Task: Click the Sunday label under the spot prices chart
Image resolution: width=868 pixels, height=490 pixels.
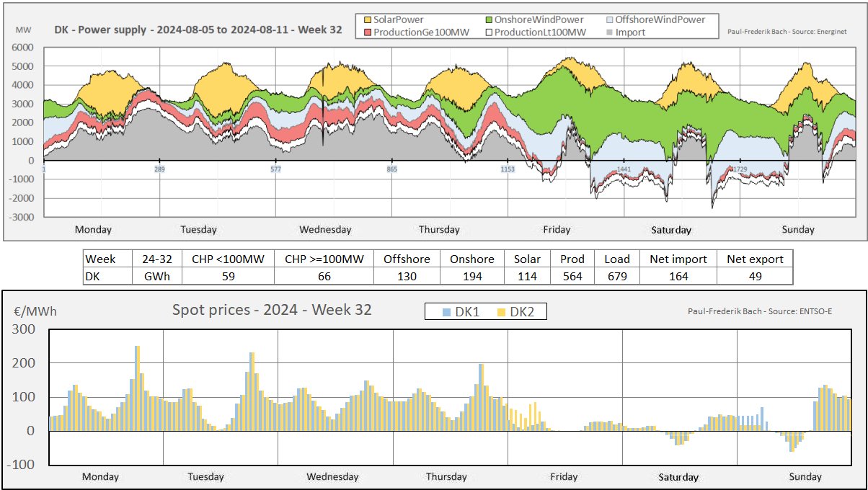Action: tap(805, 477)
